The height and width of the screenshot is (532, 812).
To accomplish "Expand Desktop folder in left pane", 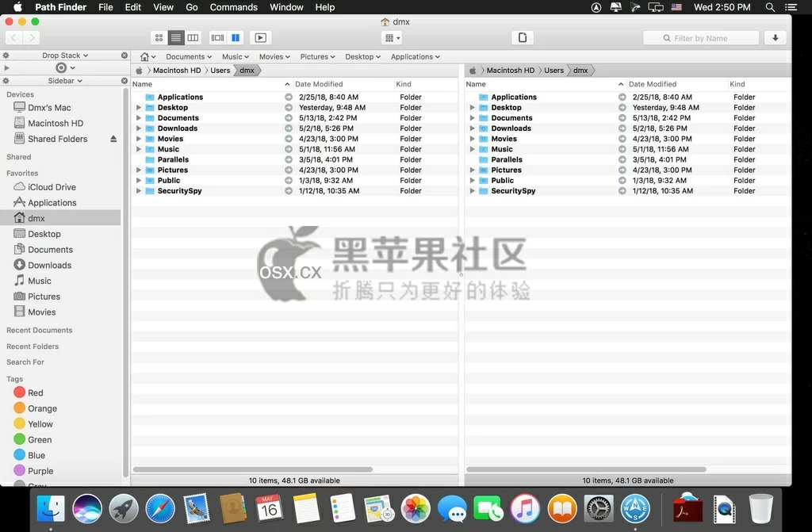I will coord(138,108).
